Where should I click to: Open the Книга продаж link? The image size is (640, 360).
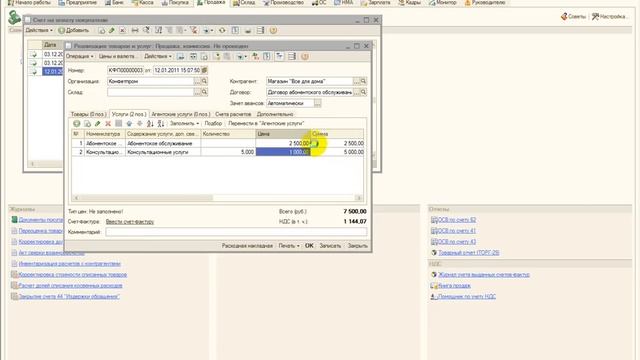[454, 286]
